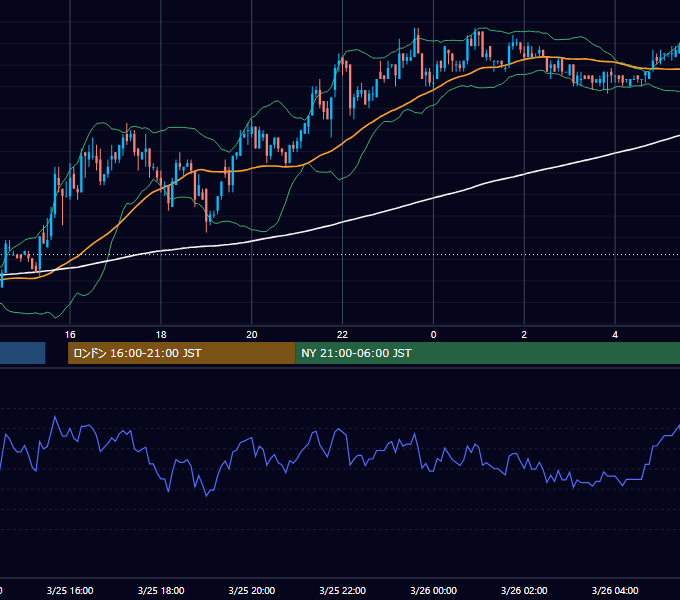Image resolution: width=680 pixels, height=600 pixels.
Task: Select the NY 21:00-06:00 JST session bar
Action: tap(487, 353)
